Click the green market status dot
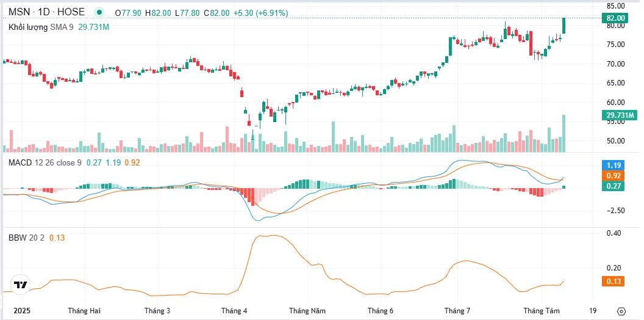The image size is (644, 320). coord(99,12)
